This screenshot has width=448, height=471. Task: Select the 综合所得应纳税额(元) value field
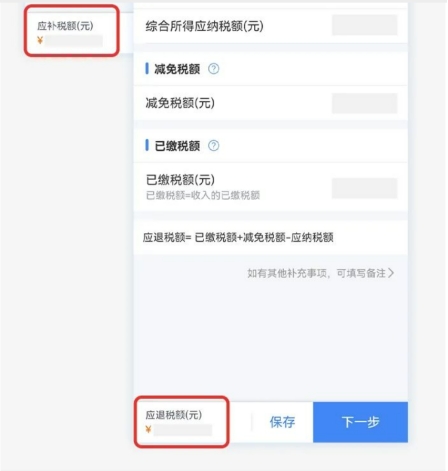point(364,25)
